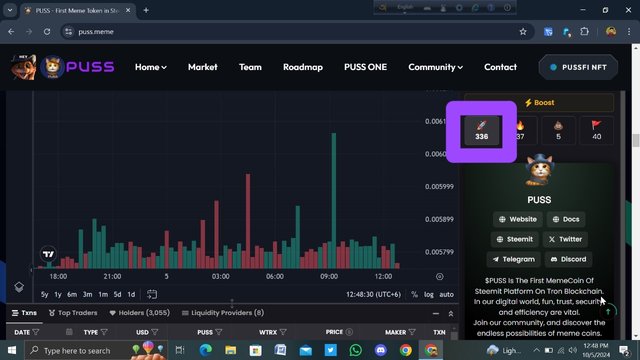This screenshot has width=640, height=360.
Task: Toggle log scale on chart
Action: coord(429,294)
